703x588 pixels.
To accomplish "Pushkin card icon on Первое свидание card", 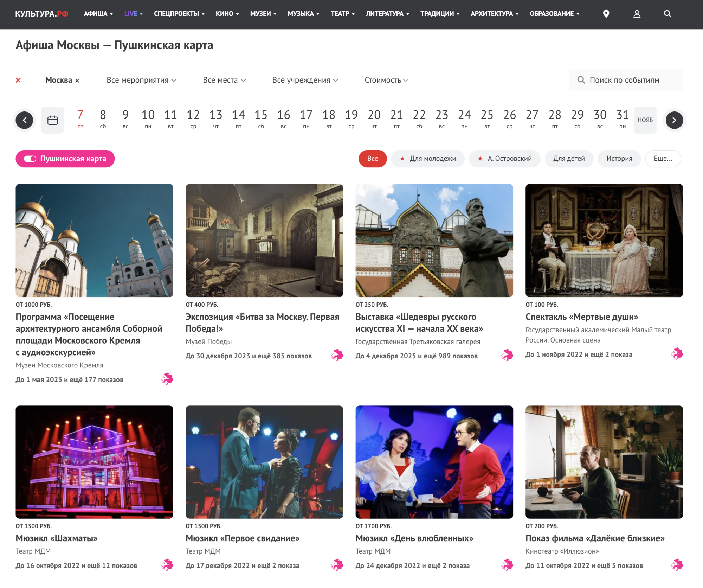I will [337, 565].
